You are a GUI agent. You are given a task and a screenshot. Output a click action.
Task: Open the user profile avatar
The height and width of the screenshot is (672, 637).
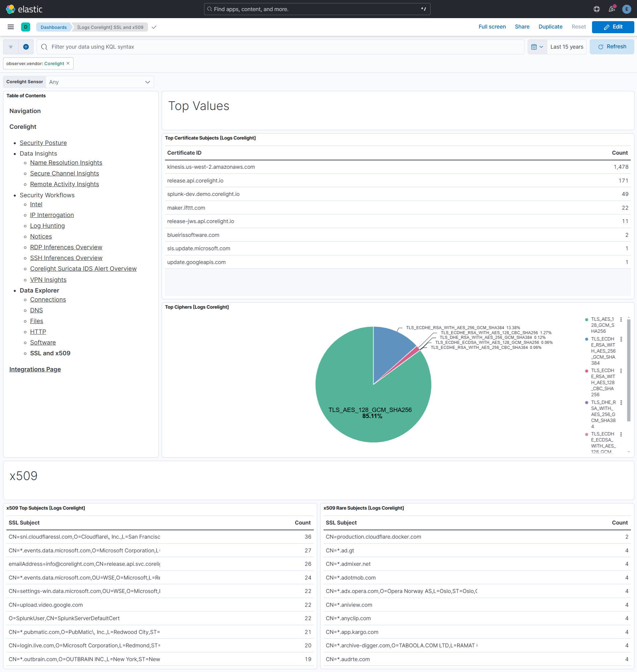pos(627,9)
